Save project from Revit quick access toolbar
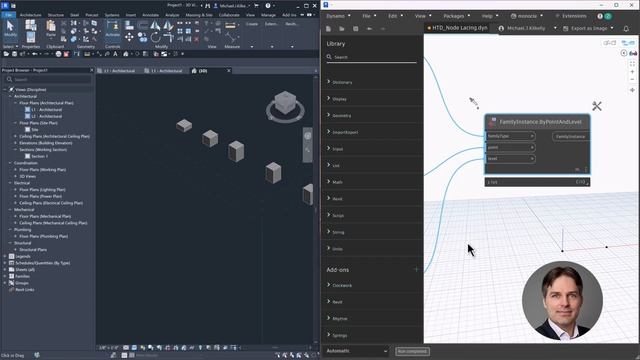The height and width of the screenshot is (360, 640). click(15, 54)
